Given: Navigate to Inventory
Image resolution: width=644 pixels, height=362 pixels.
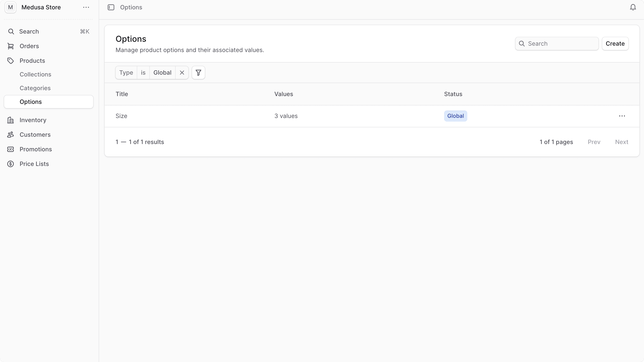Looking at the screenshot, I should [48, 120].
